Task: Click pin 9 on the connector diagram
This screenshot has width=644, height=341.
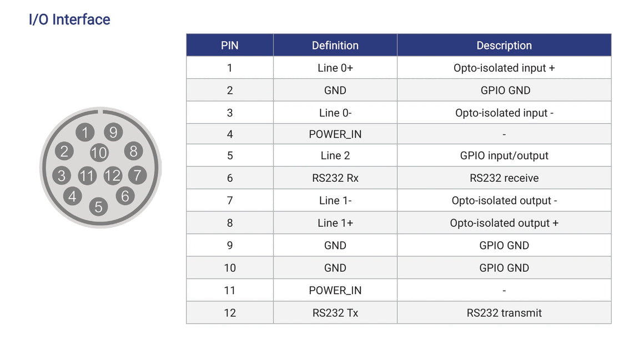Action: click(113, 132)
